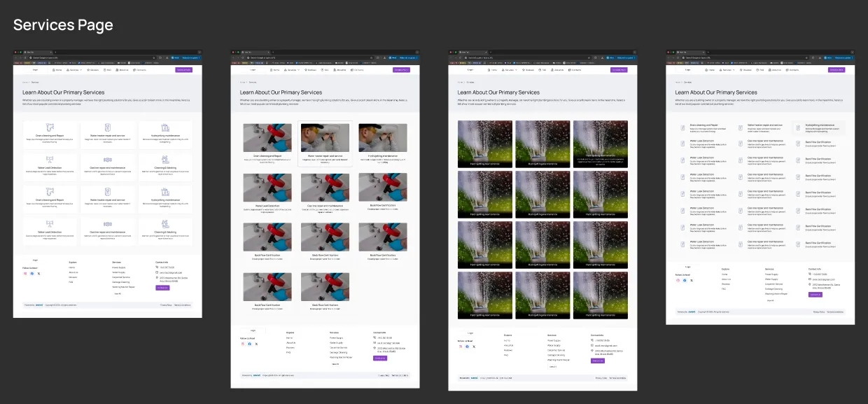Click the Instagram icon in the icon-card mockup footer

tap(25, 273)
